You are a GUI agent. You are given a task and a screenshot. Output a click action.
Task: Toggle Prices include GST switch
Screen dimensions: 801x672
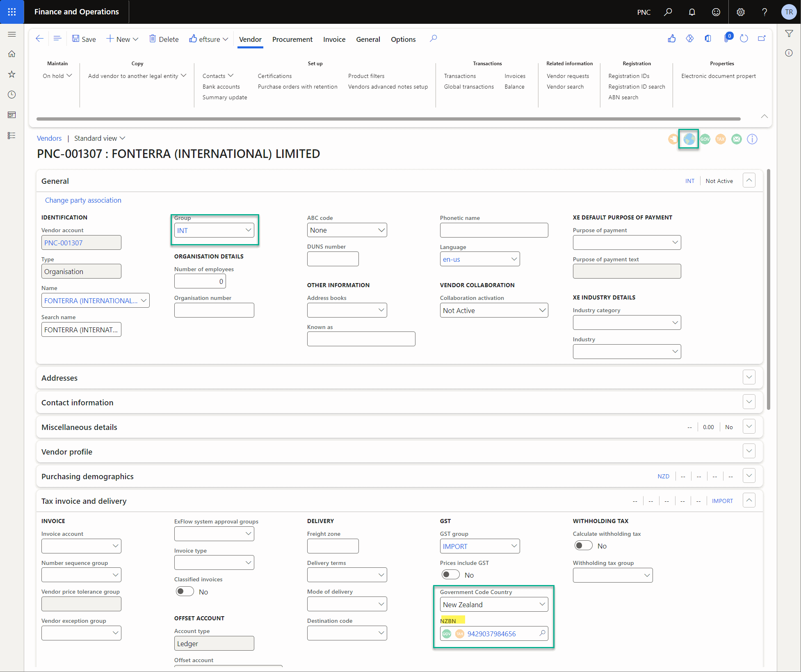(x=450, y=575)
